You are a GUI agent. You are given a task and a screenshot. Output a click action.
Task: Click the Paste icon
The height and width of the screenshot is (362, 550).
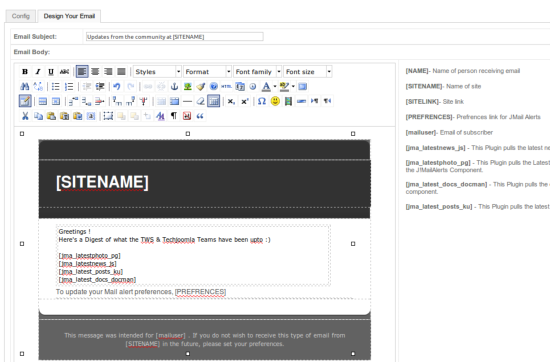pos(51,116)
